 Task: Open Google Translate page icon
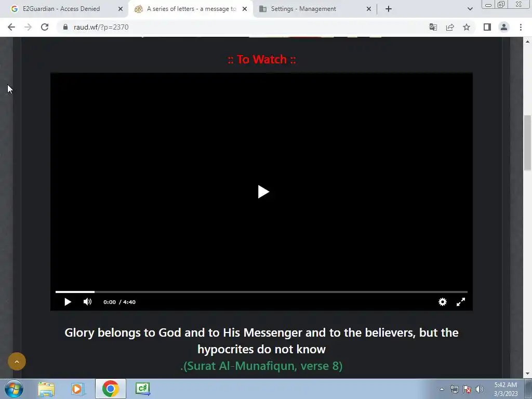click(x=433, y=27)
